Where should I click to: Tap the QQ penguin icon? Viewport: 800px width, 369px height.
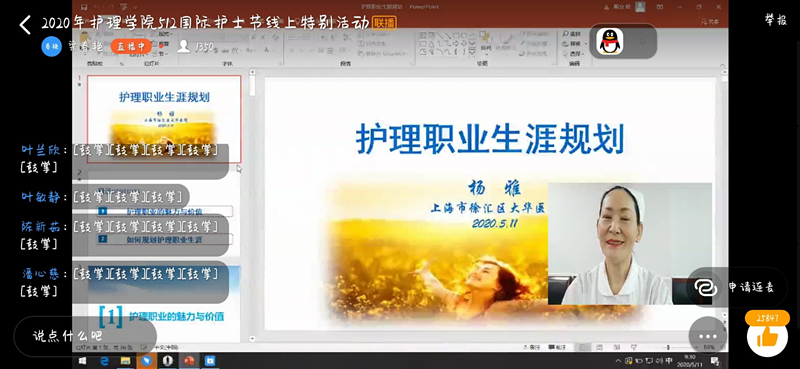(x=610, y=41)
